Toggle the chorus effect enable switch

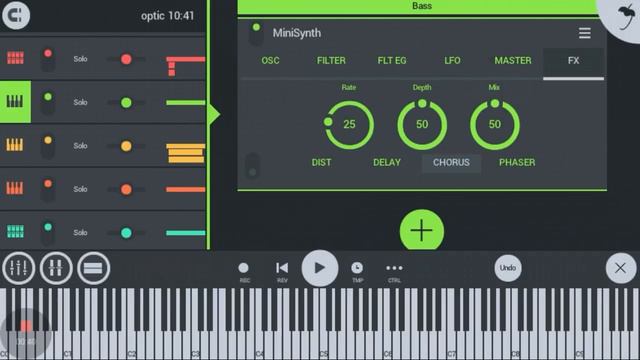click(x=253, y=167)
